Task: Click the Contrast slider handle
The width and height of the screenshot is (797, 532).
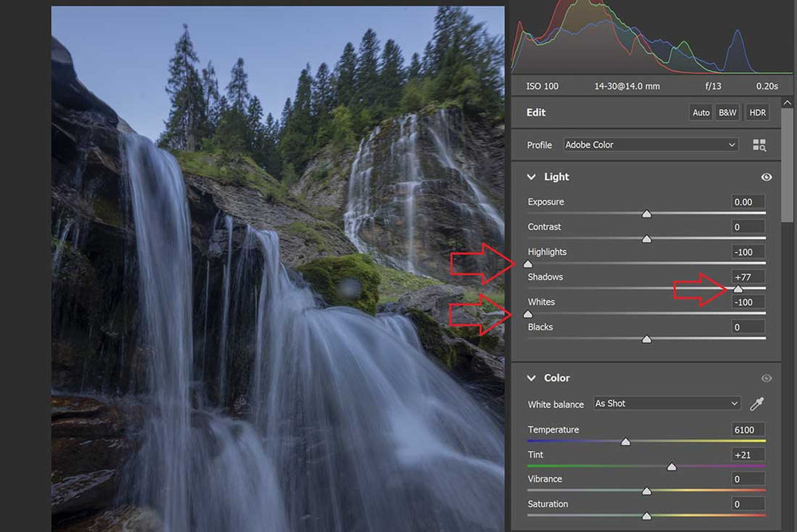Action: (x=646, y=239)
